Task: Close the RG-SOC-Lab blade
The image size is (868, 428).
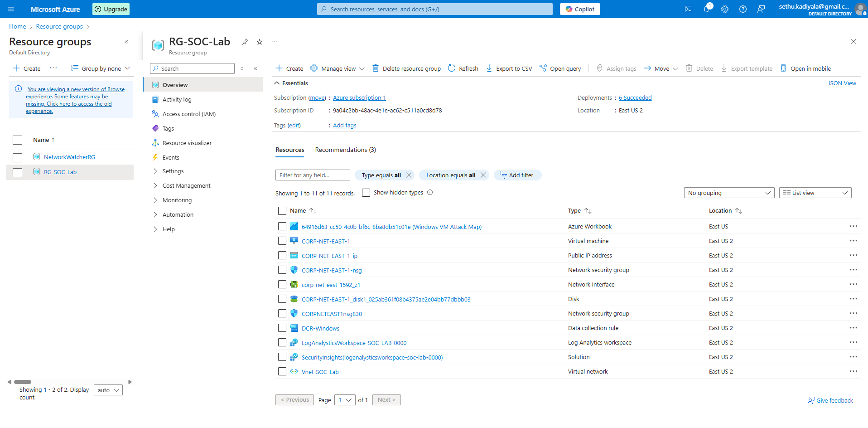Action: pos(854,42)
